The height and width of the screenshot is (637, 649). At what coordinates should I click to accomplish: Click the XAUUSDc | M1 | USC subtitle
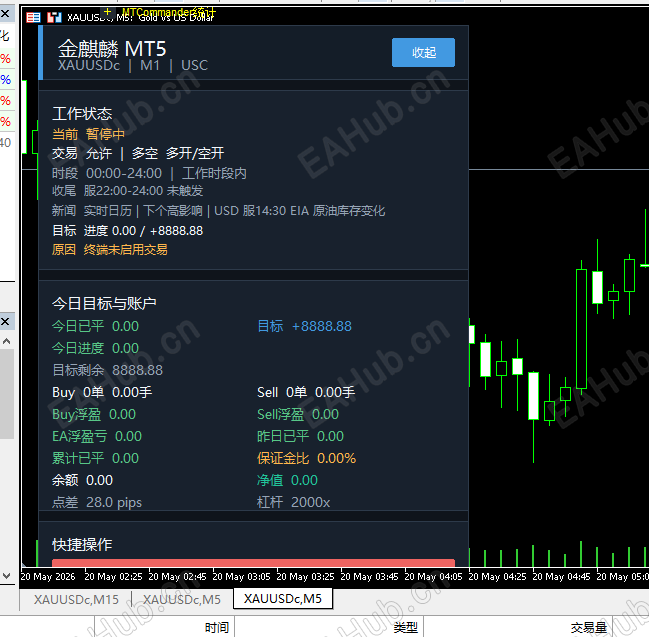(x=133, y=65)
